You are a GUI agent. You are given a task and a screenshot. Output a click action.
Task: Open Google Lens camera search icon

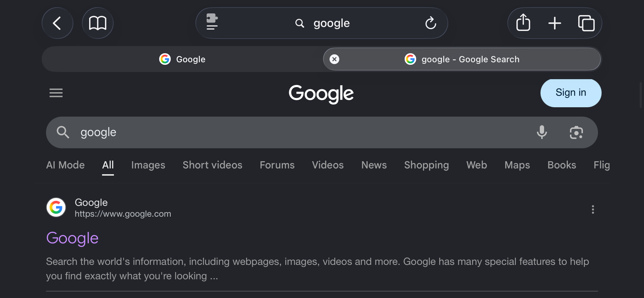(576, 132)
